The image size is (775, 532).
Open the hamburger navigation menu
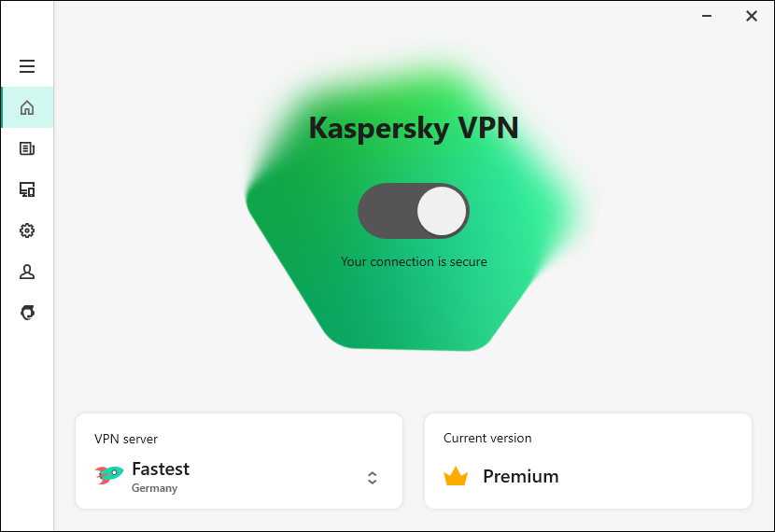pyautogui.click(x=27, y=66)
